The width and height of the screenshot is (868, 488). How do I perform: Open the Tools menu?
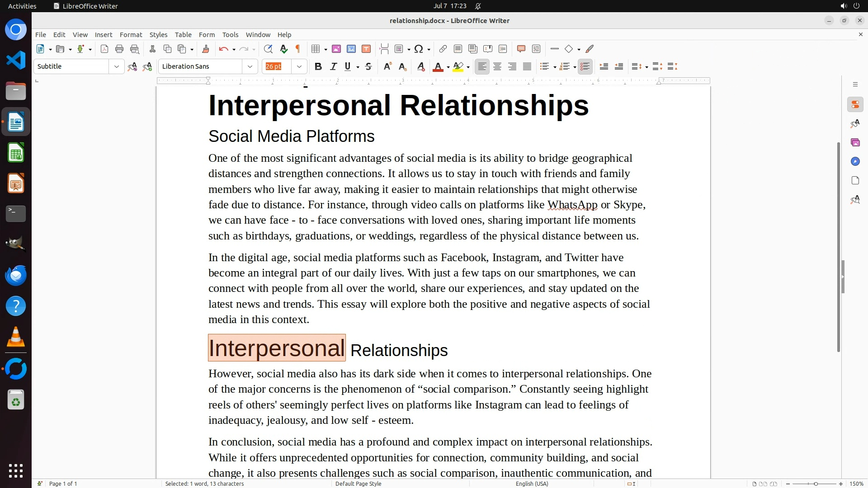(230, 34)
